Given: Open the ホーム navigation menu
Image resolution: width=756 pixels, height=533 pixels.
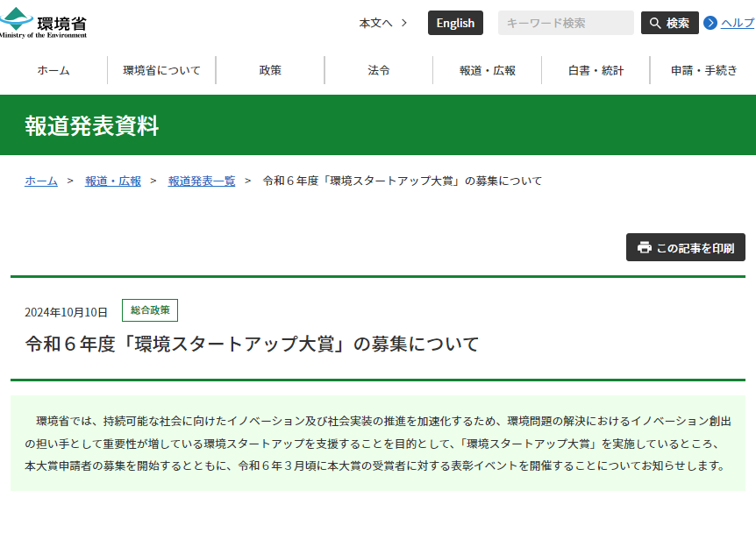Looking at the screenshot, I should [53, 70].
